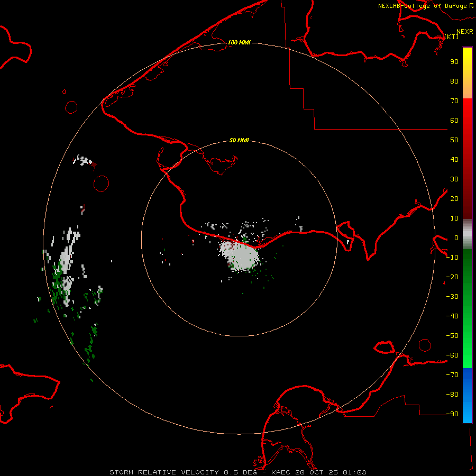The width and height of the screenshot is (476, 476).
Task: Click the 40 value on velocity scale
Action: tap(454, 159)
